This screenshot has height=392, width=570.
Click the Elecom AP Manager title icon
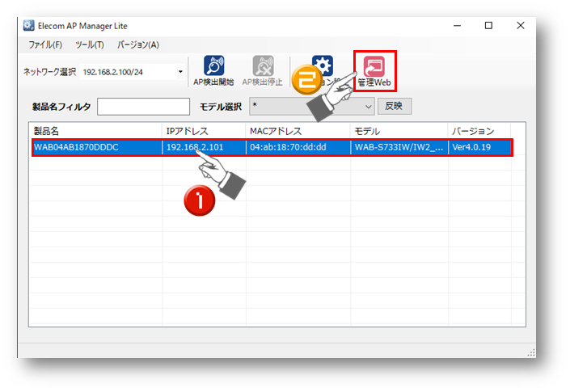tap(29, 25)
